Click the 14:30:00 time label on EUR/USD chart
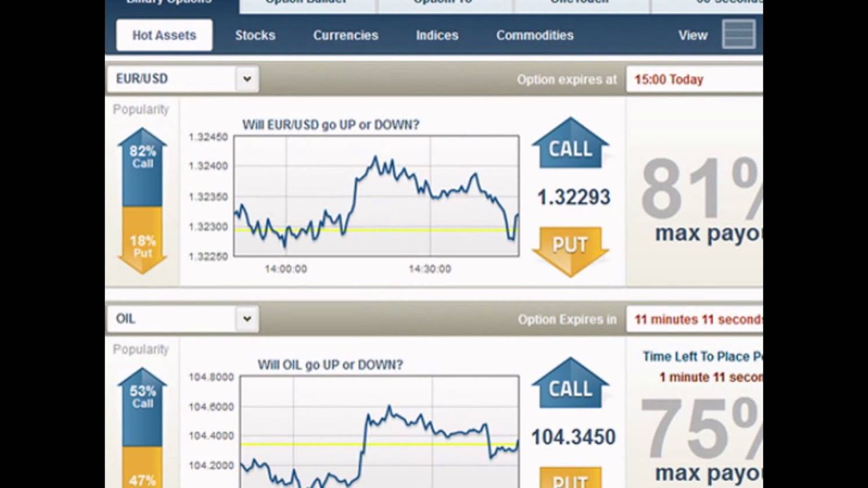Screen dimensions: 868x488 (x=429, y=269)
